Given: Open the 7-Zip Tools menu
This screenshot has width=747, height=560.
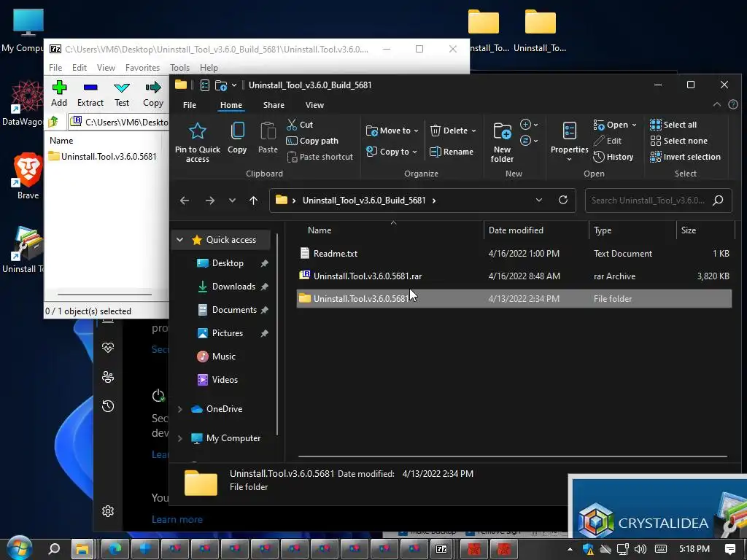Looking at the screenshot, I should click(179, 68).
